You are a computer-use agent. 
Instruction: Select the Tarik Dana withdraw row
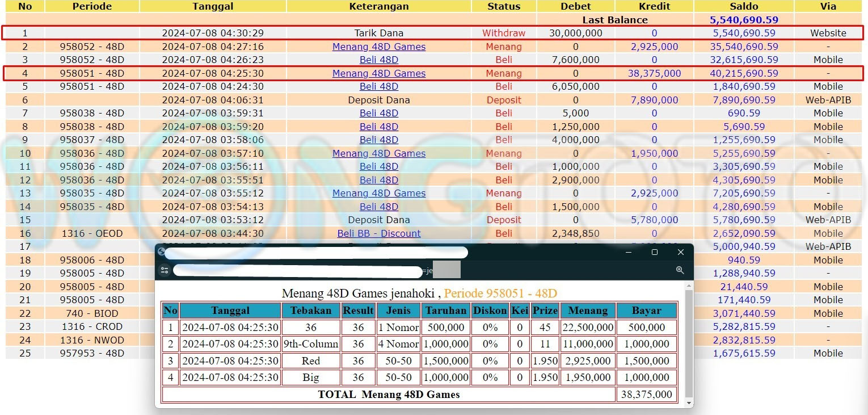point(379,33)
